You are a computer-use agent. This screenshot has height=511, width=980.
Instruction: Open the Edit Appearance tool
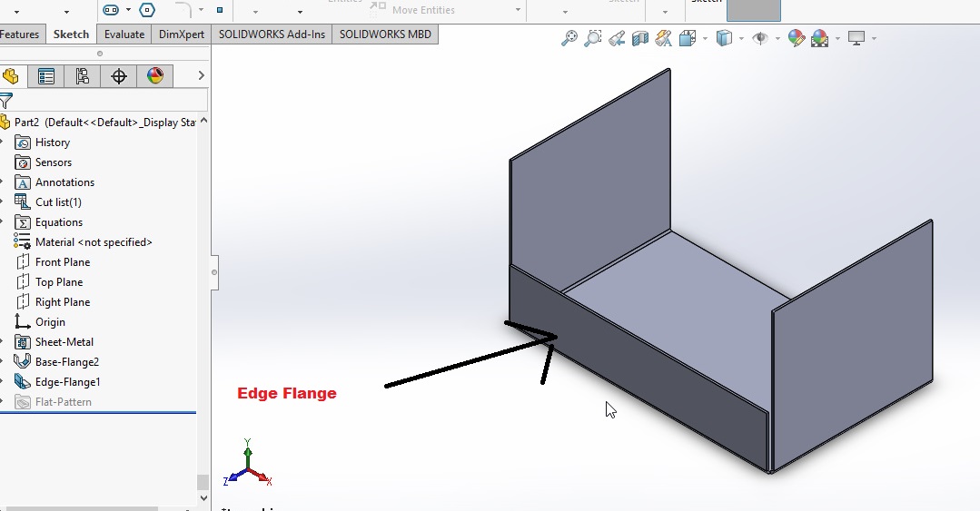(x=797, y=39)
